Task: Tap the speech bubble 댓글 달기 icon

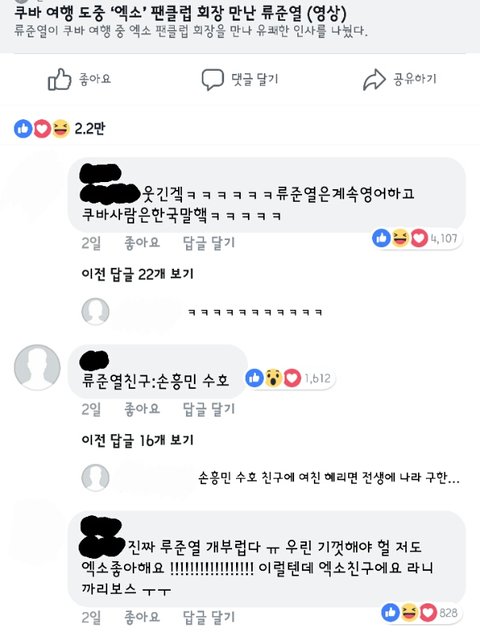Action: click(213, 80)
